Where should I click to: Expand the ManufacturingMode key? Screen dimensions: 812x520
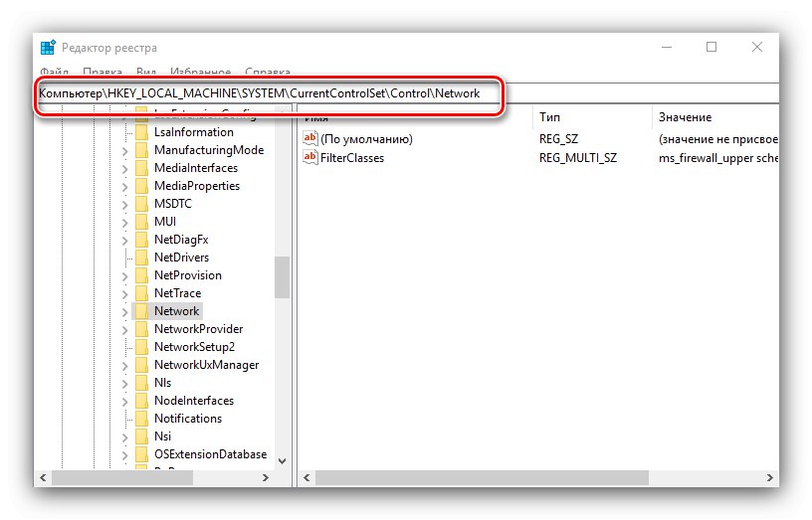[x=124, y=151]
